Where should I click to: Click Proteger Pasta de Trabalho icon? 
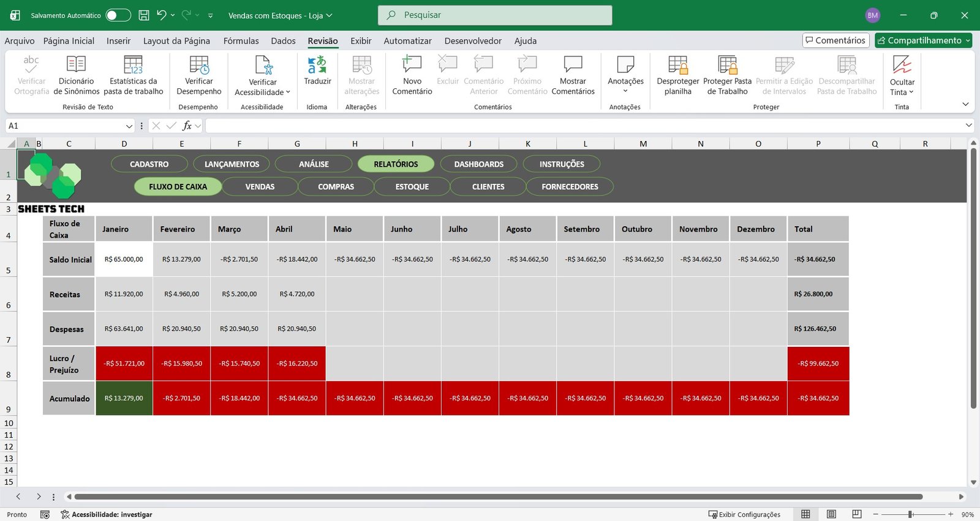727,66
